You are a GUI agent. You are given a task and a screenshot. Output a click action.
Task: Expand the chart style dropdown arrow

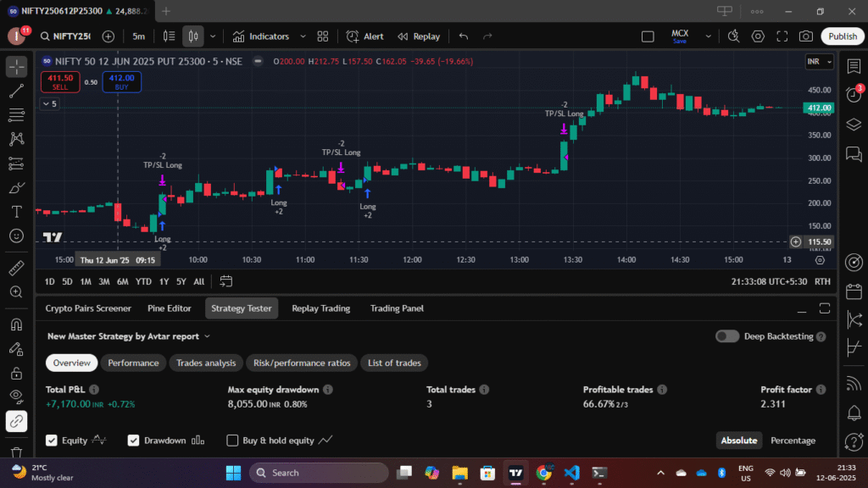[x=213, y=36]
